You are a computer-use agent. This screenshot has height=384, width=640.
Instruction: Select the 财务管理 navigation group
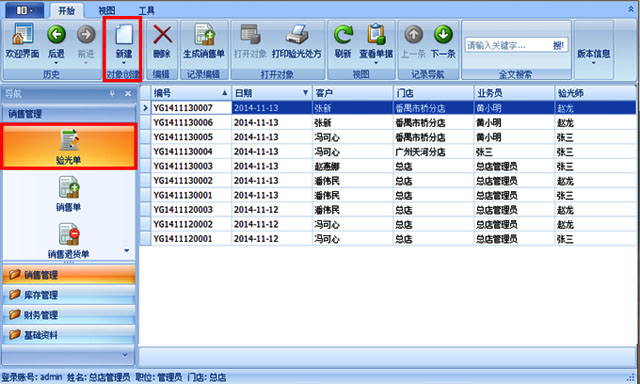click(x=69, y=315)
